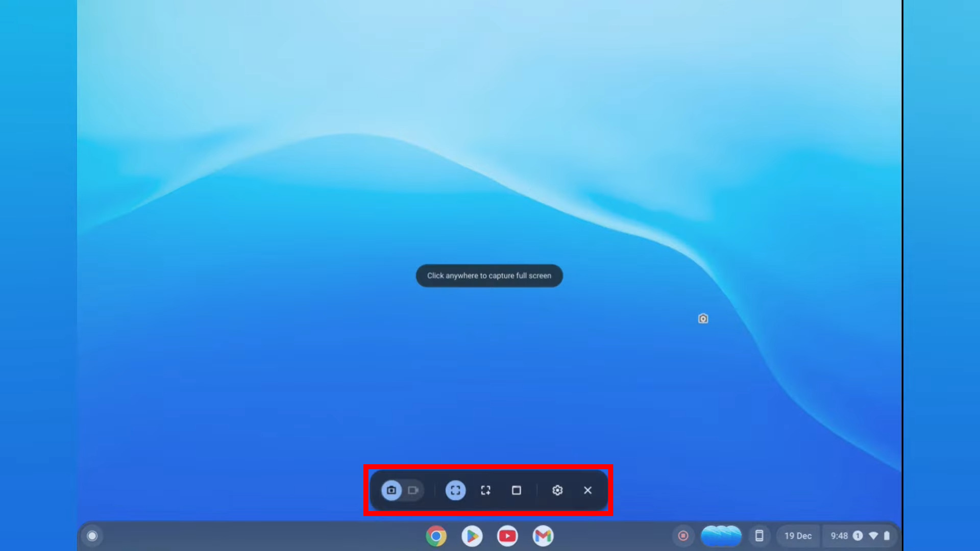Switch to screen recording video mode
This screenshot has width=980, height=551.
(x=413, y=490)
